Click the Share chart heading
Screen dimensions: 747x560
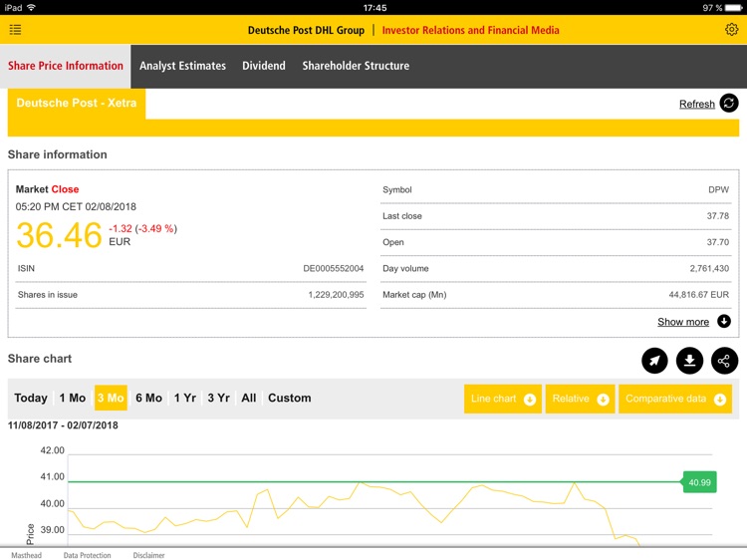pos(40,359)
